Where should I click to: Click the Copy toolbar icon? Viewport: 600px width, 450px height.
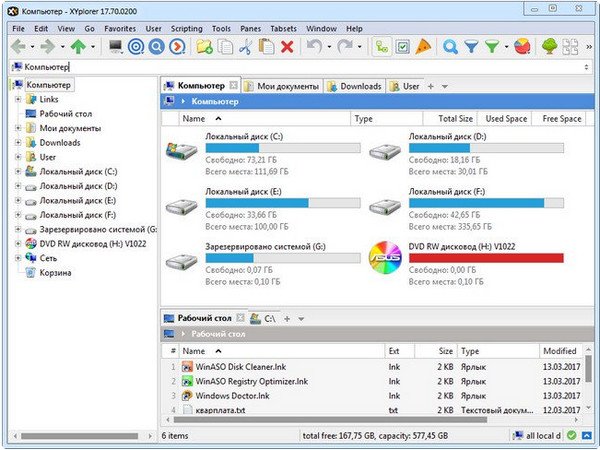pos(225,47)
